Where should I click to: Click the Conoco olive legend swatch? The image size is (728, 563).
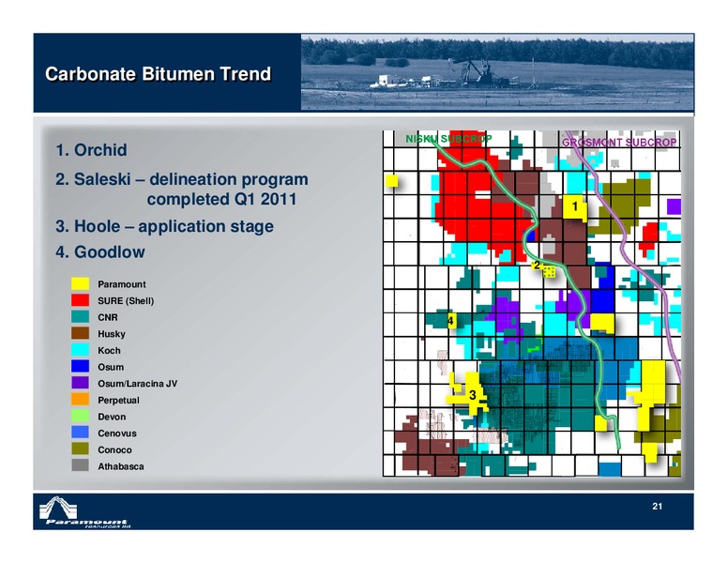click(x=81, y=449)
